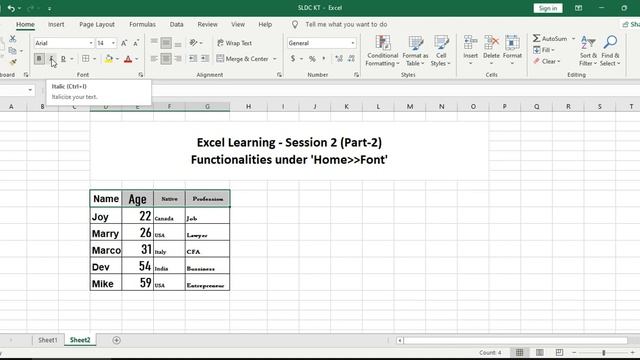Open the underline style dropdown arrow
This screenshot has width=640, height=360.
click(x=72, y=59)
